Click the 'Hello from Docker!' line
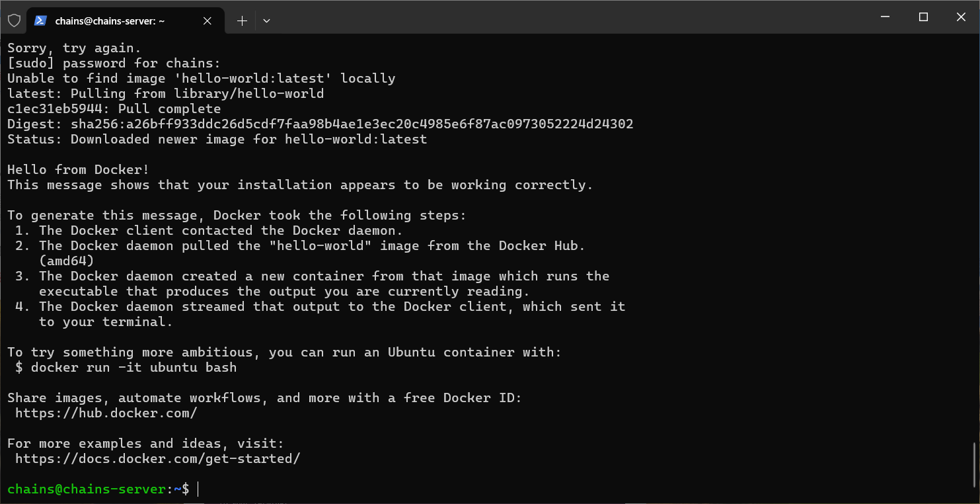The height and width of the screenshot is (504, 980). [x=78, y=170]
